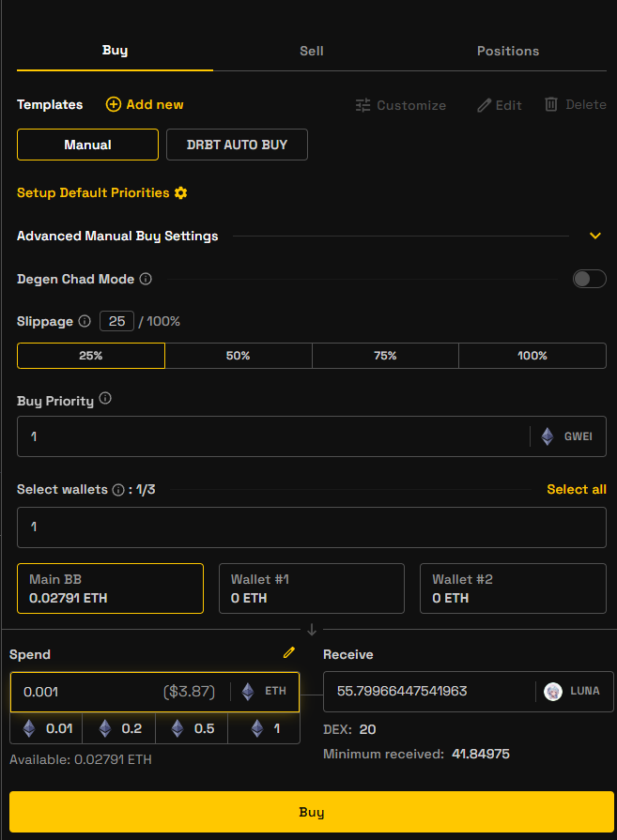Screen dimensions: 617x840
Task: Click the Degen Chad Mode info icon
Action: [146, 280]
